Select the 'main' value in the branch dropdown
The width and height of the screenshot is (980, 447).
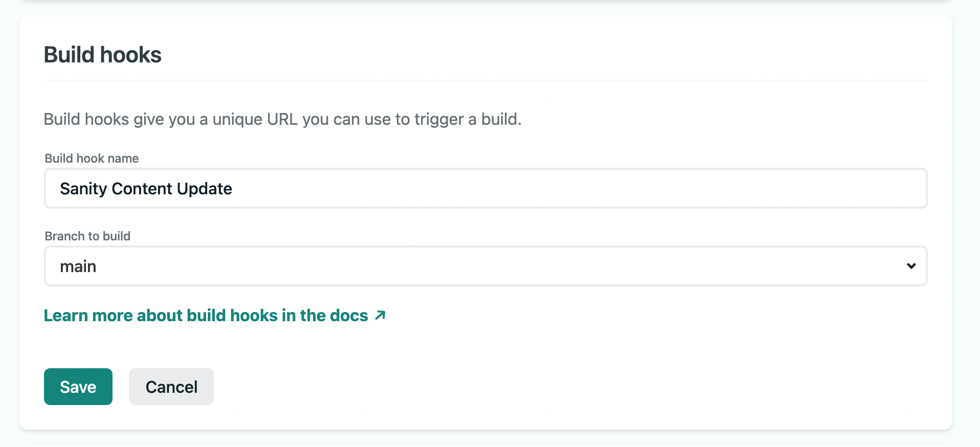(x=78, y=266)
